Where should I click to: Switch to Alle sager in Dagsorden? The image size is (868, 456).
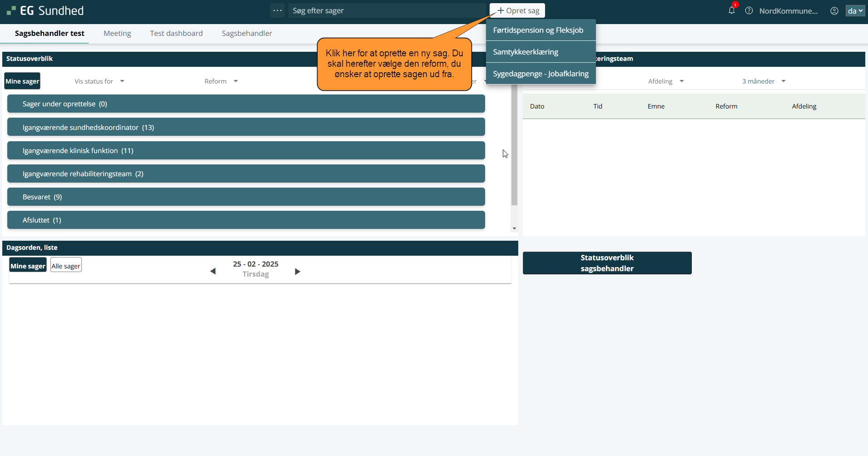[x=66, y=266]
